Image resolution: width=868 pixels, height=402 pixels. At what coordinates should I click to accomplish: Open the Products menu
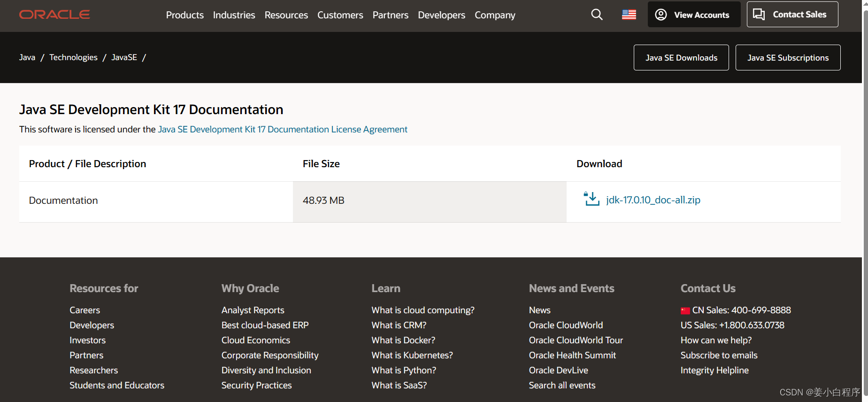pyautogui.click(x=185, y=15)
